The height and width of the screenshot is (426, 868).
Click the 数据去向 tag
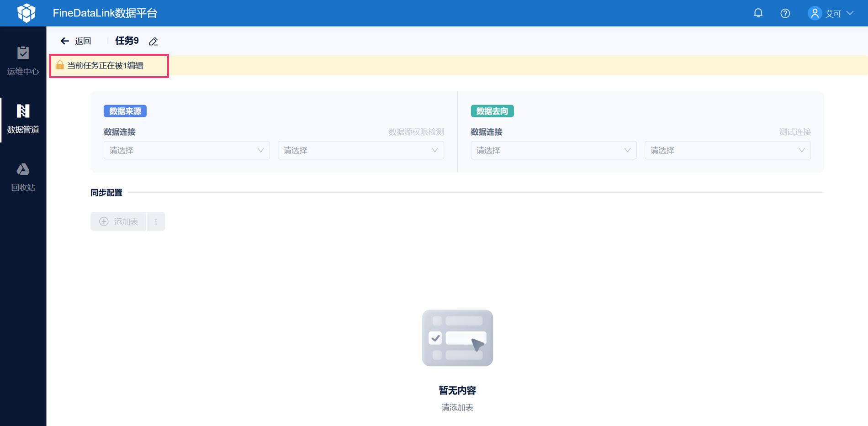[x=492, y=111]
